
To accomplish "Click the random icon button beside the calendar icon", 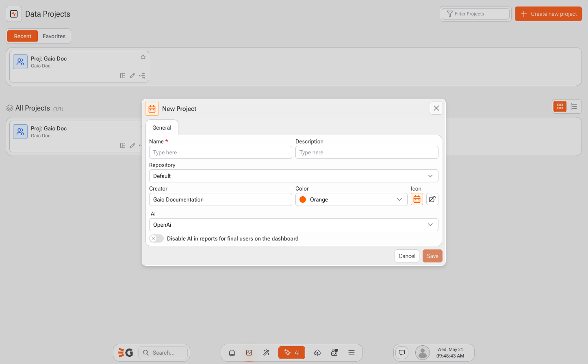I will pos(432,199).
